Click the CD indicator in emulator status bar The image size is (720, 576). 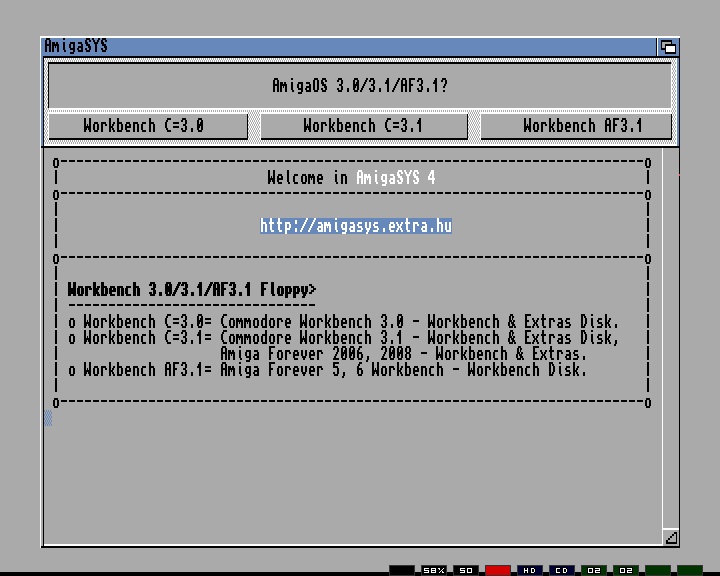pyautogui.click(x=562, y=570)
